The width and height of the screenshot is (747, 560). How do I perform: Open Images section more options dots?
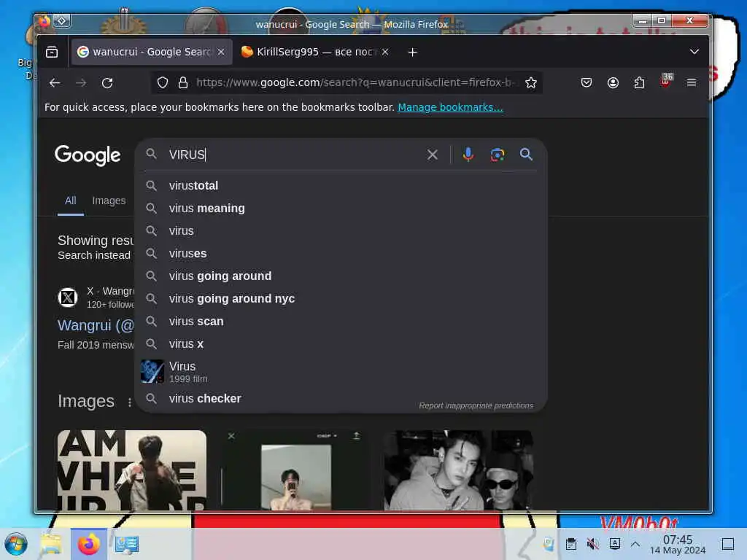129,402
